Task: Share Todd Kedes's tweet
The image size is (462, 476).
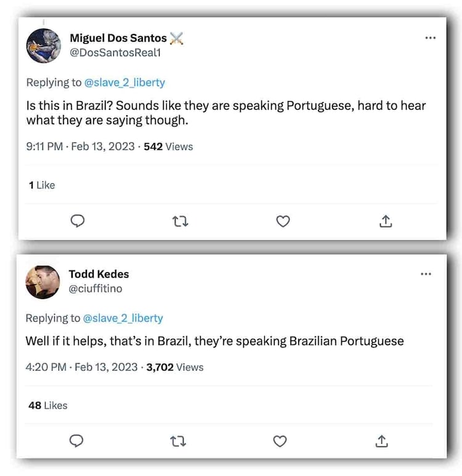Action: click(x=381, y=441)
